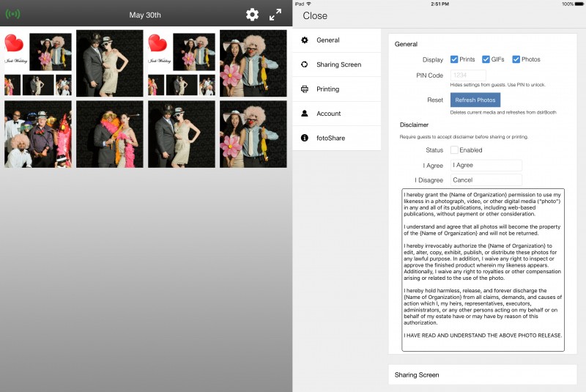Click 'Hides settings from guests' hint text
The image size is (586, 392).
(x=498, y=85)
